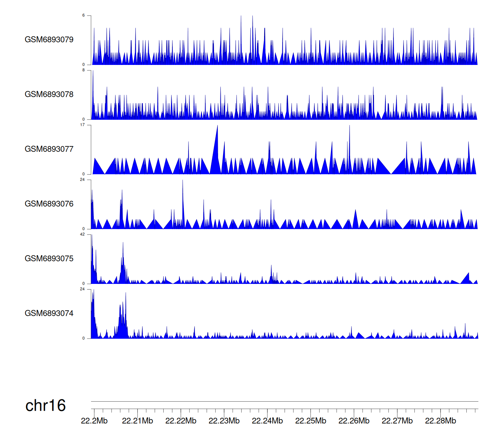
Task: Click the 22.22Mb position label
Action: click(x=181, y=421)
